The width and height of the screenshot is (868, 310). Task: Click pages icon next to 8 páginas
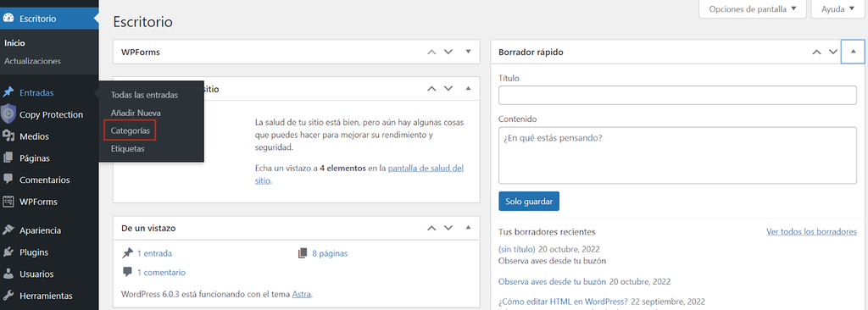303,253
